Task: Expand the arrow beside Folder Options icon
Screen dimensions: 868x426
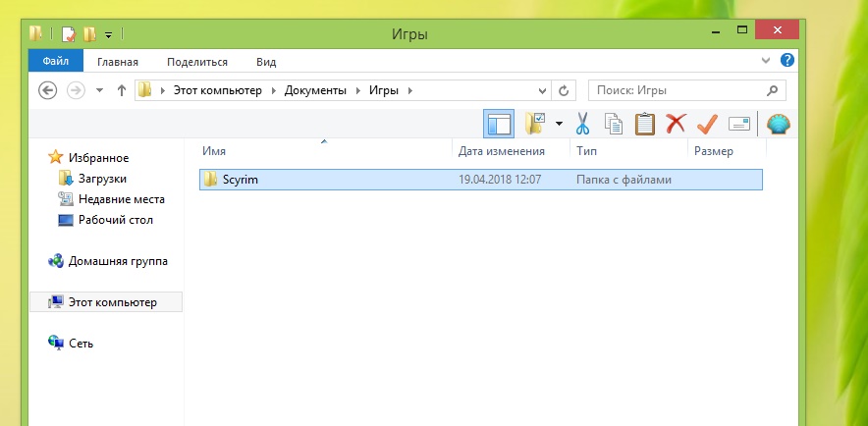Action: click(x=559, y=124)
